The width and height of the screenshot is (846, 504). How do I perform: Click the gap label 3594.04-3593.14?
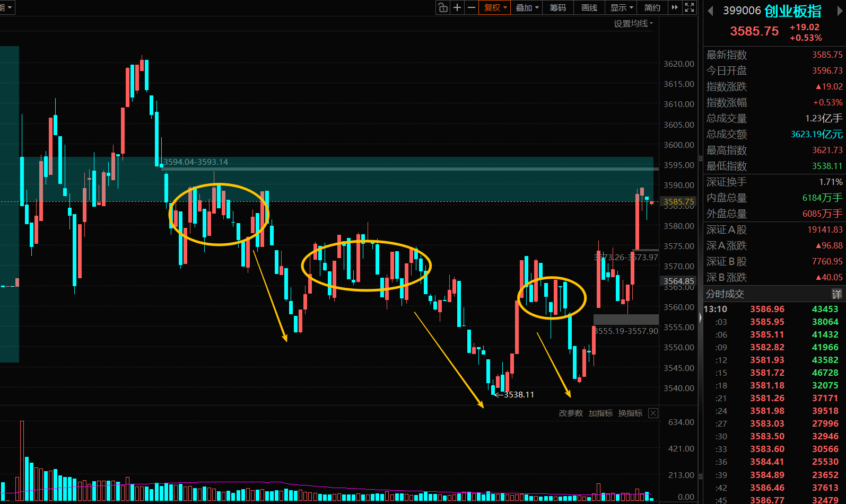[x=196, y=162]
